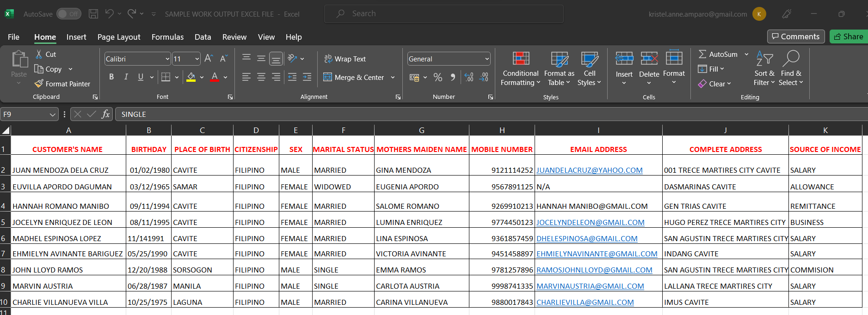Click in the Search box
Viewport: 868px width, 315px height.
click(444, 14)
